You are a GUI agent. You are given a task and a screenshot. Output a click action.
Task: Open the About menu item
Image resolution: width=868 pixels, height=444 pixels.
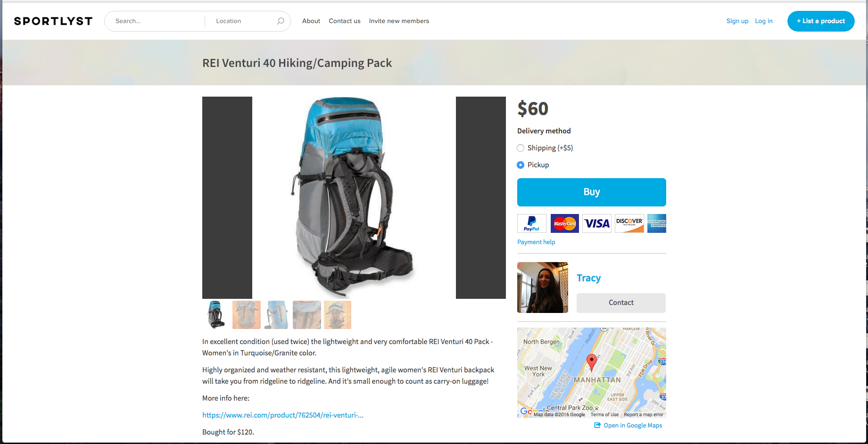coord(311,21)
